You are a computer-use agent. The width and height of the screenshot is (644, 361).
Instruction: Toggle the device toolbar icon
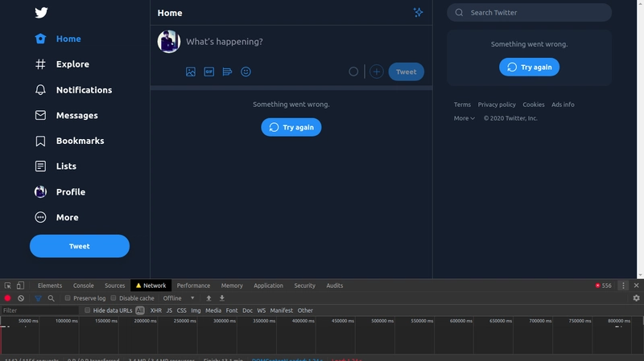20,285
